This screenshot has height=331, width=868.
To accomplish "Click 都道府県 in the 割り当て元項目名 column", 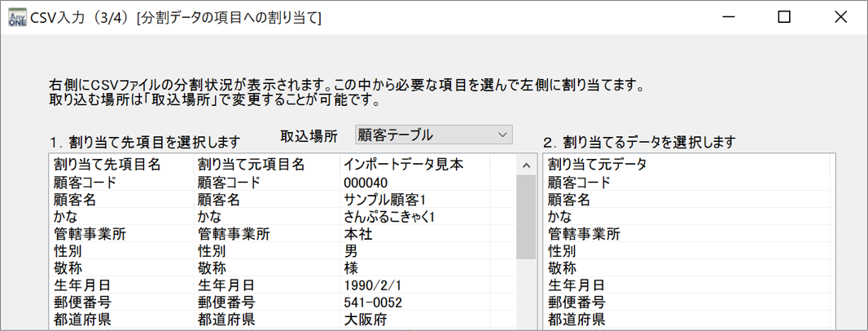I will pos(226,320).
